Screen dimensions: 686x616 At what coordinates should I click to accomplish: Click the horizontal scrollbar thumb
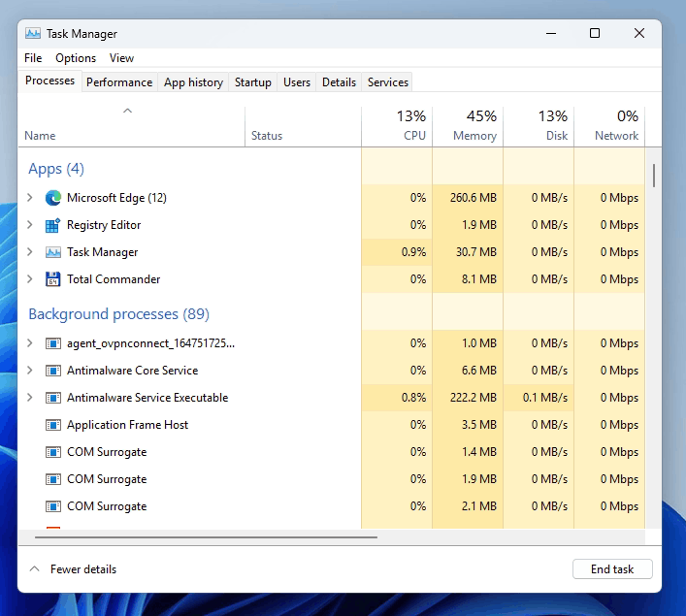click(206, 536)
